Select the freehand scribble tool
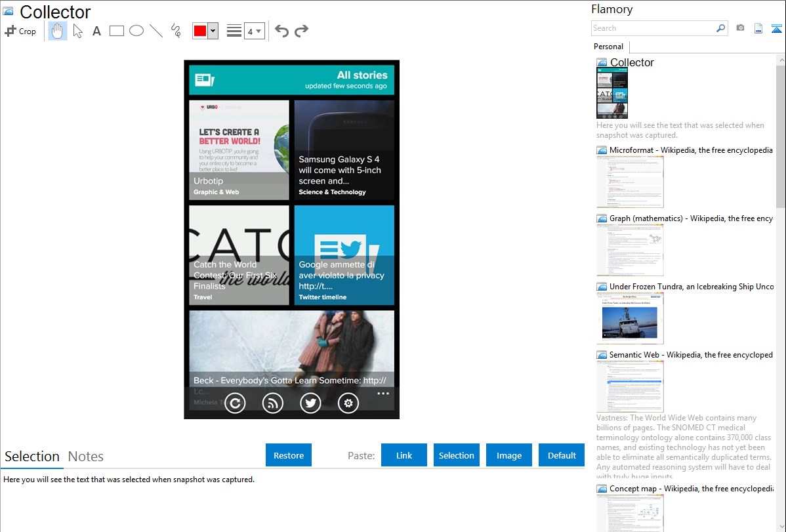 pos(176,31)
